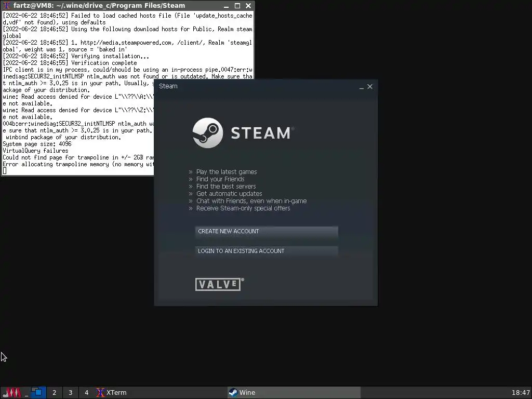This screenshot has height=399, width=532.
Task: Select the current desktop 1 pager icon
Action: pyautogui.click(x=38, y=393)
